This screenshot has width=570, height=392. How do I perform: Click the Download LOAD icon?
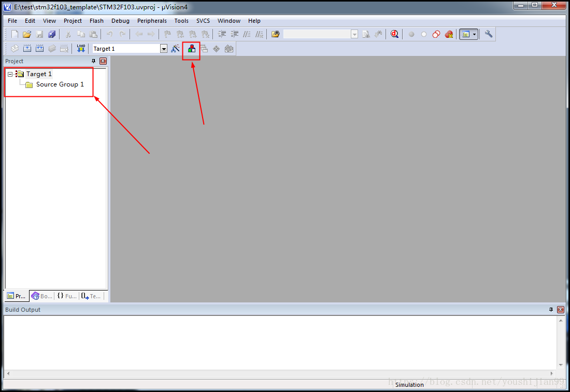click(x=81, y=48)
